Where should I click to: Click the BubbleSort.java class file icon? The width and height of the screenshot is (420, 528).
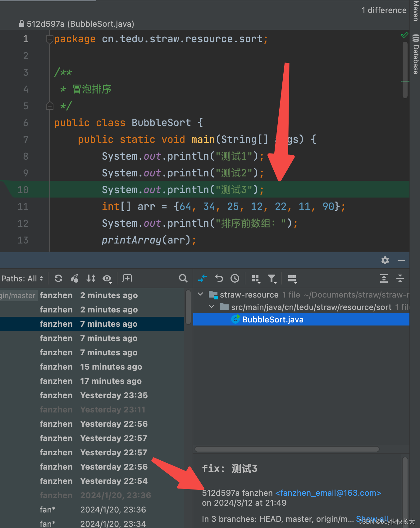point(236,319)
